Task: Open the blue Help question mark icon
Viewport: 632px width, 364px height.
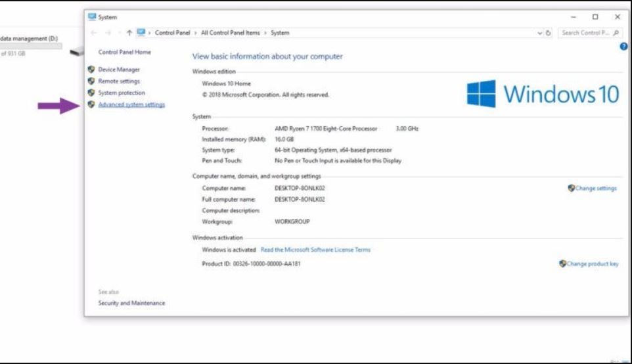Action: click(623, 47)
